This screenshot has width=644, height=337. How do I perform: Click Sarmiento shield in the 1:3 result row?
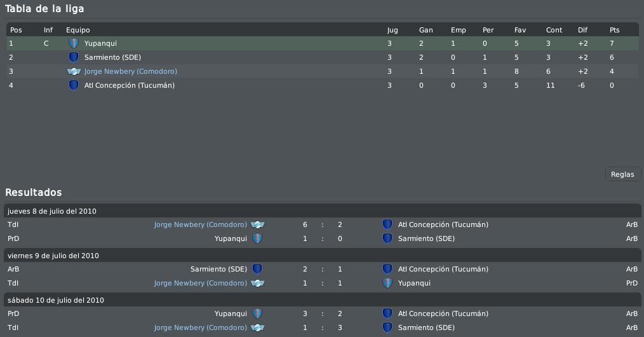pos(387,327)
